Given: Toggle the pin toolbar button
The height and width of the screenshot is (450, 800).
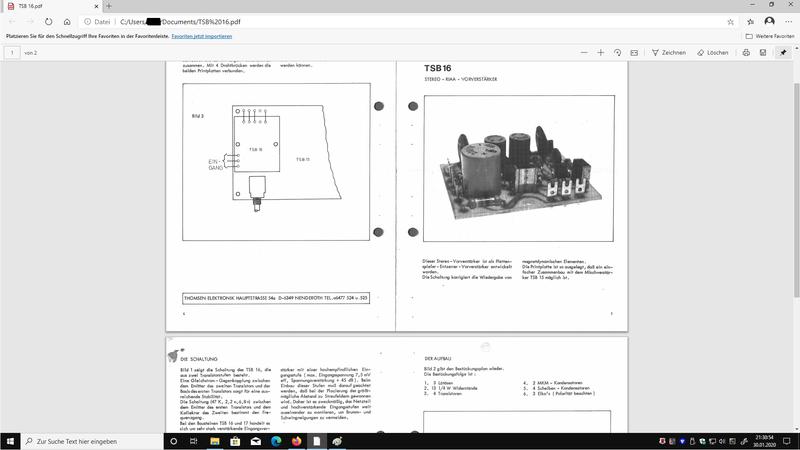Looking at the screenshot, I should 784,52.
